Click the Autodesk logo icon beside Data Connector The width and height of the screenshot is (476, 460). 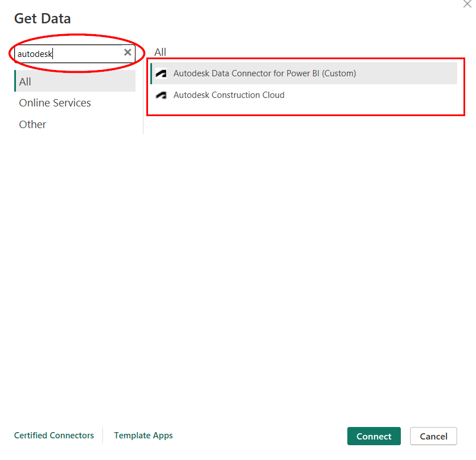tap(161, 73)
